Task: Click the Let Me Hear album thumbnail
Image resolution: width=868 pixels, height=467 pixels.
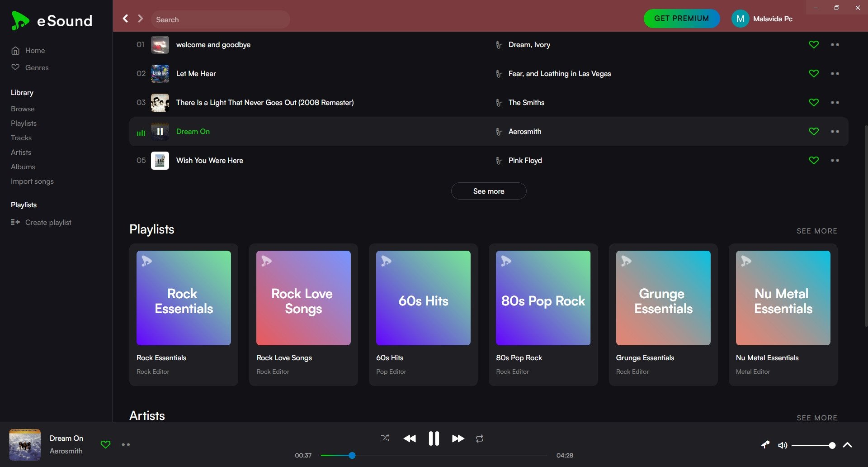Action: tap(160, 74)
